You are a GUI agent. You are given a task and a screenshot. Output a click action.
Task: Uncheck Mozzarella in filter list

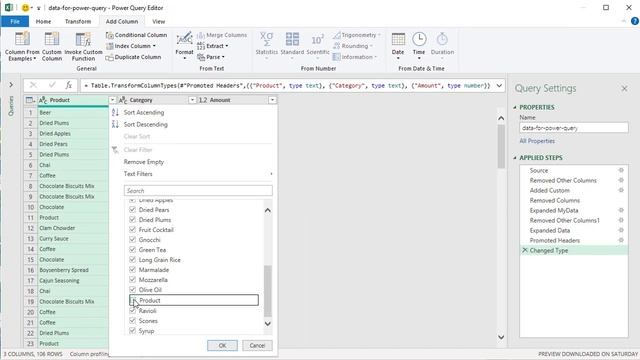pos(132,280)
